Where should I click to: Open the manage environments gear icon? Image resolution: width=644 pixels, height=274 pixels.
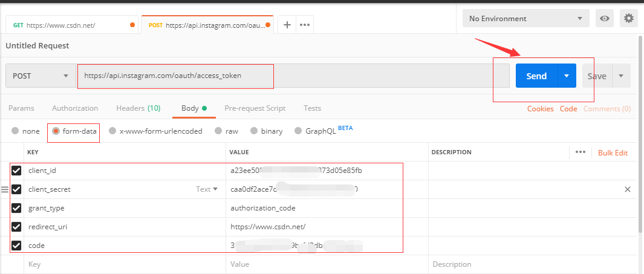629,19
